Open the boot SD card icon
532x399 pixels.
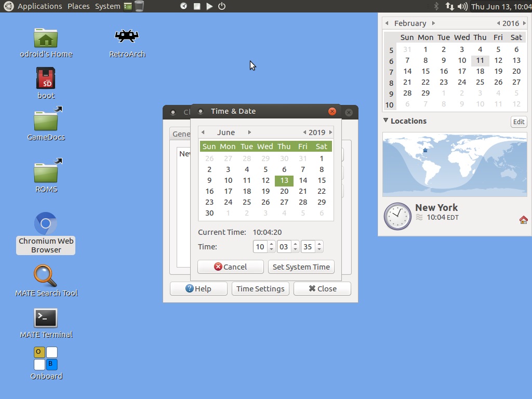click(46, 78)
